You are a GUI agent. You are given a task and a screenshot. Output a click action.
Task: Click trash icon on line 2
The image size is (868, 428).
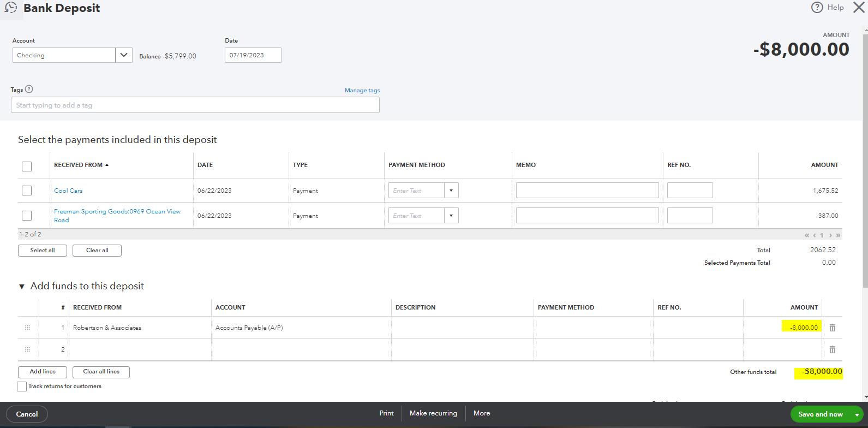coord(832,349)
